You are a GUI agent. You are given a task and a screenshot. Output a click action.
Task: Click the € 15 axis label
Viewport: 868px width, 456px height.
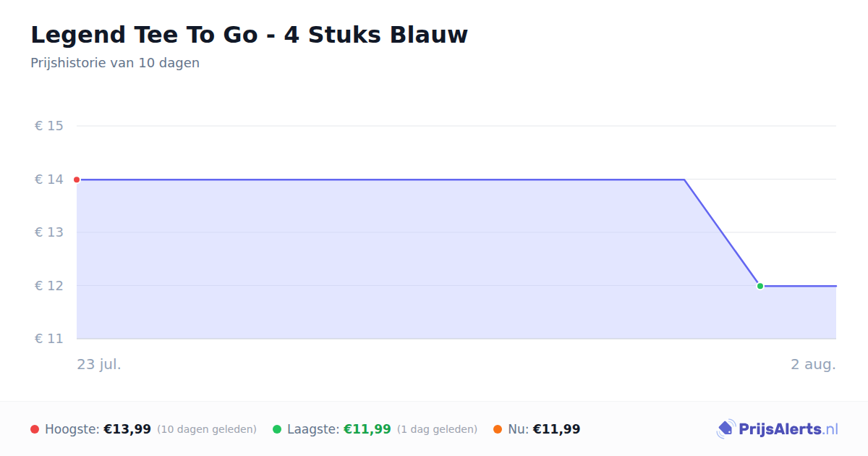(49, 126)
